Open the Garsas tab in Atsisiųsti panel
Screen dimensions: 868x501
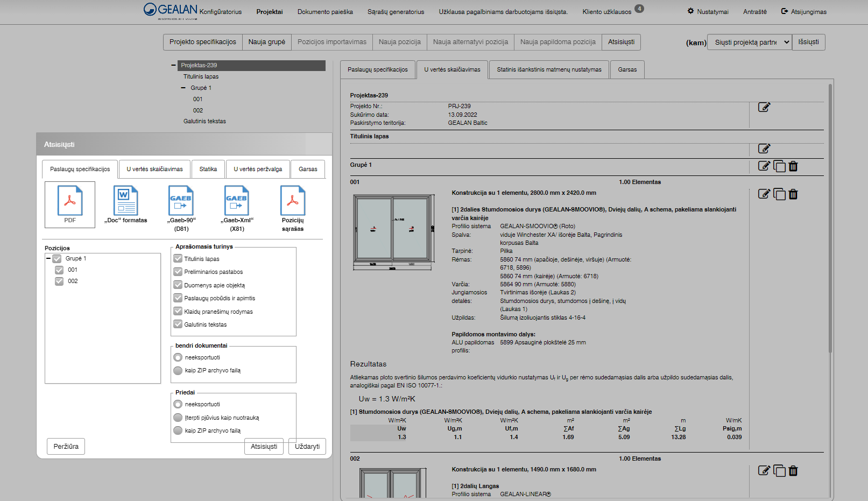308,169
